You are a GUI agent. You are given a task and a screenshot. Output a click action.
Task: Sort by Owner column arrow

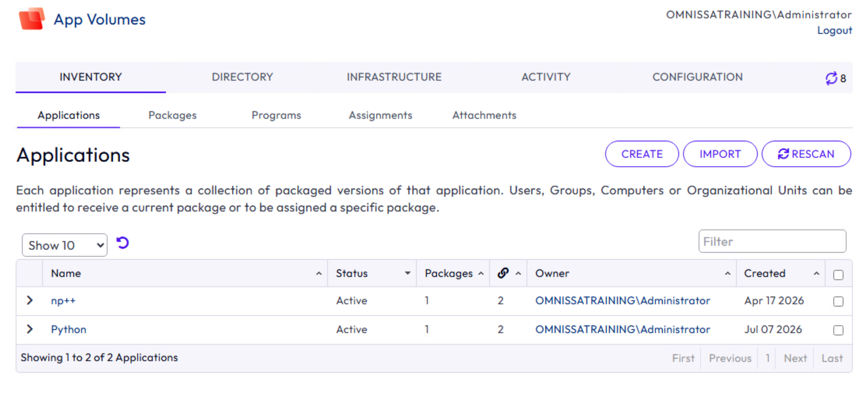coord(728,273)
